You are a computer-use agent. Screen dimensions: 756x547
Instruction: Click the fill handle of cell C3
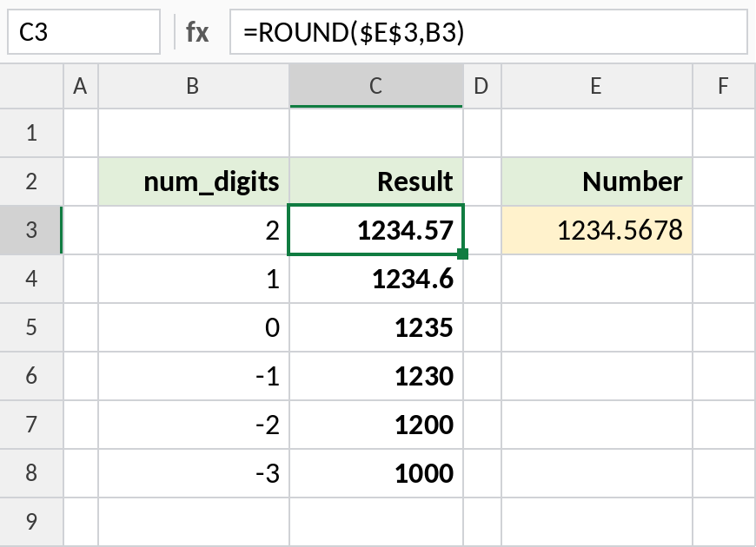(x=462, y=254)
